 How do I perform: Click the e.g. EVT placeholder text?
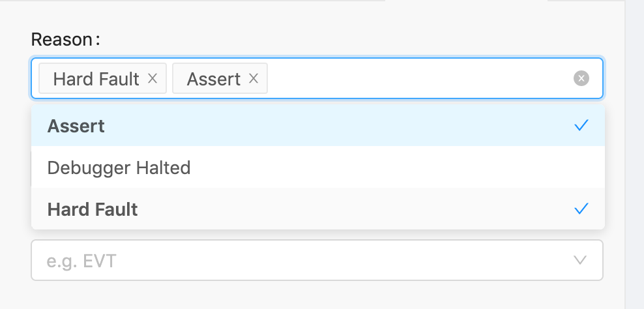81,261
